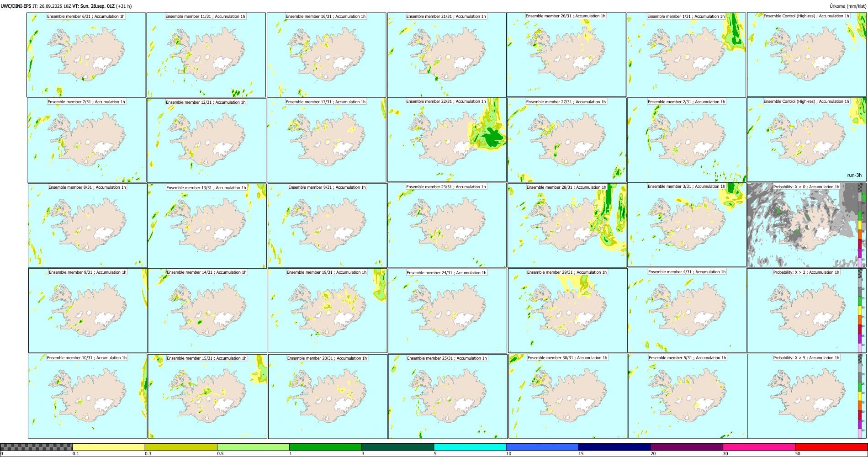Click the Ensemble member 27/31 map panel
The width and height of the screenshot is (868, 457).
tap(566, 140)
